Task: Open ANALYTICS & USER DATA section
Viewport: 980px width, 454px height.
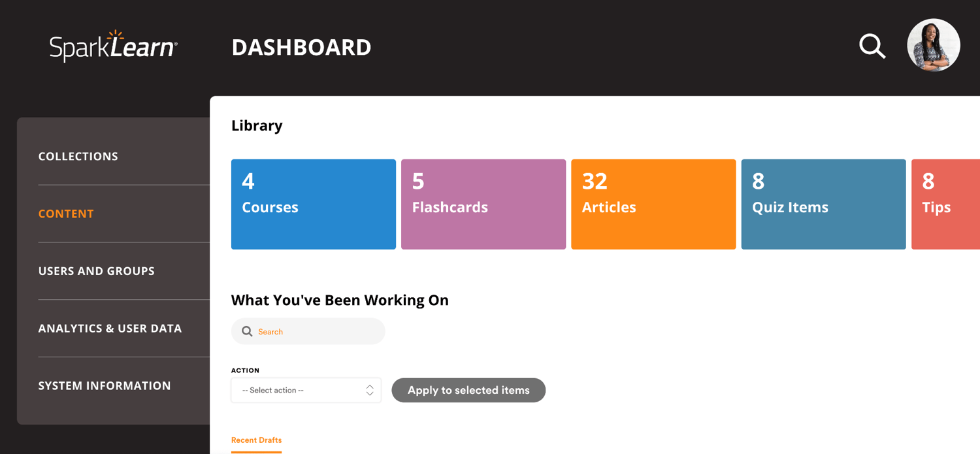Action: point(110,328)
